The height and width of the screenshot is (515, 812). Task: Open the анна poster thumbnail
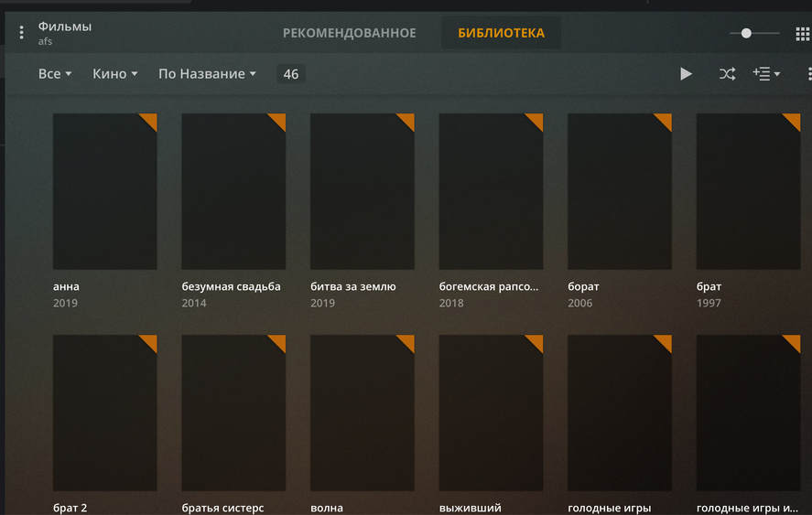click(x=104, y=191)
